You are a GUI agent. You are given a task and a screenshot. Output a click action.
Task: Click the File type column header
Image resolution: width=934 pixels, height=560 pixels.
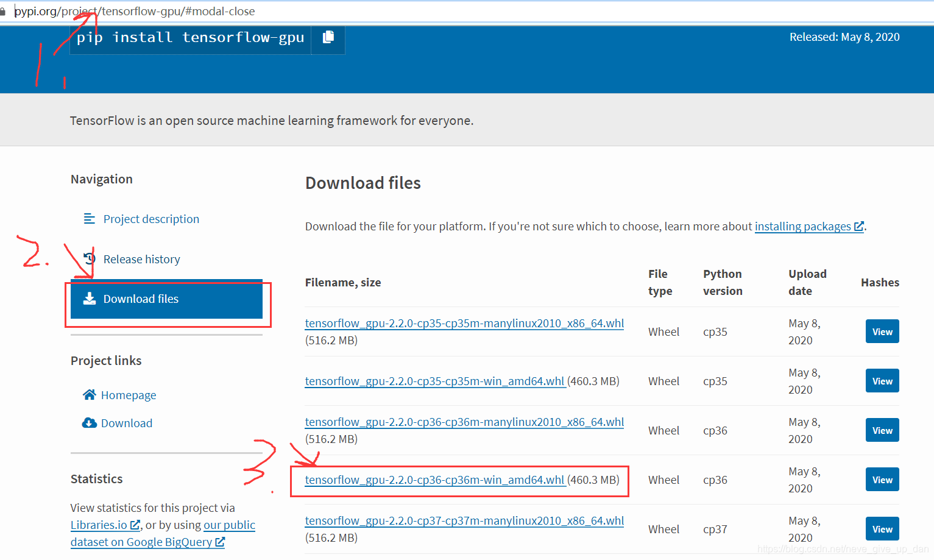coord(660,282)
